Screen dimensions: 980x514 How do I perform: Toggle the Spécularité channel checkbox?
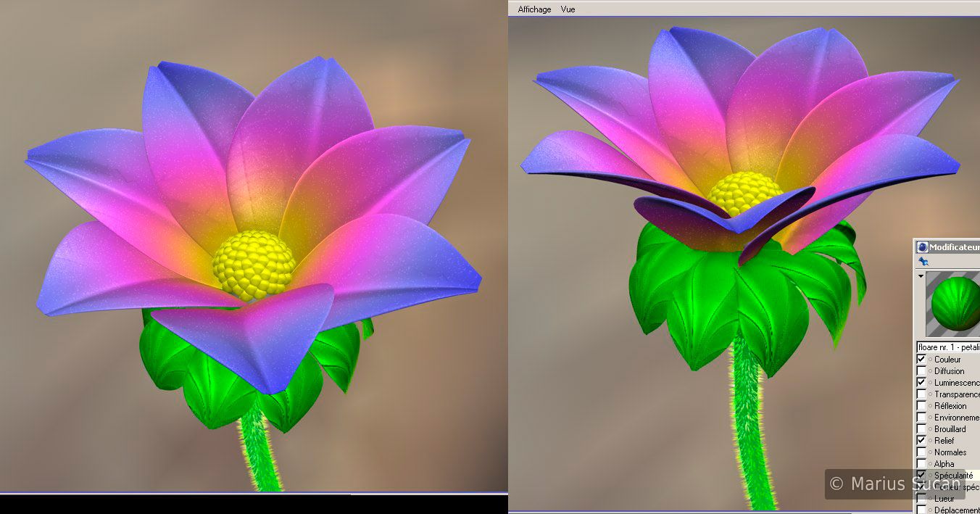point(921,475)
